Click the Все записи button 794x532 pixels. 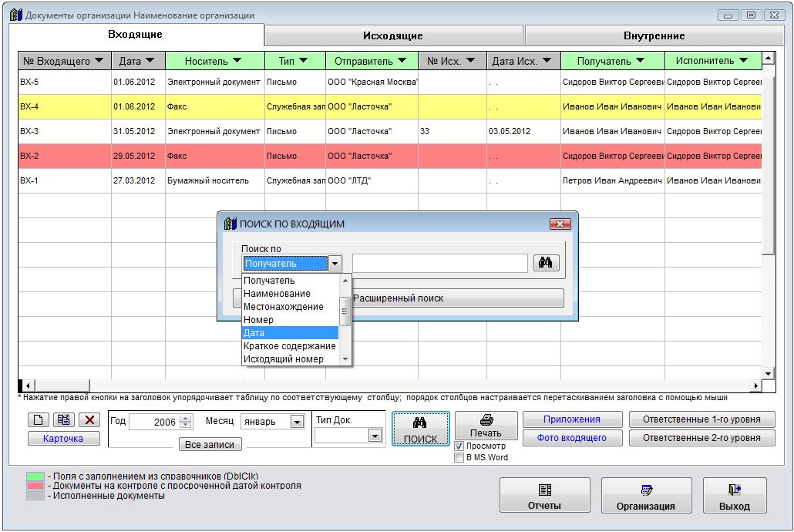[210, 444]
